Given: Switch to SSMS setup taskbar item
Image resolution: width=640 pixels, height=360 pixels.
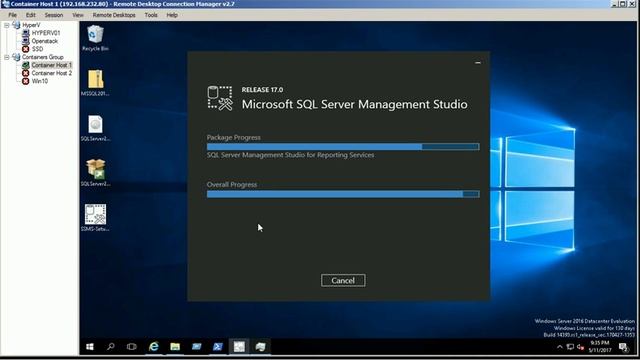Looking at the screenshot, I should click(x=239, y=347).
